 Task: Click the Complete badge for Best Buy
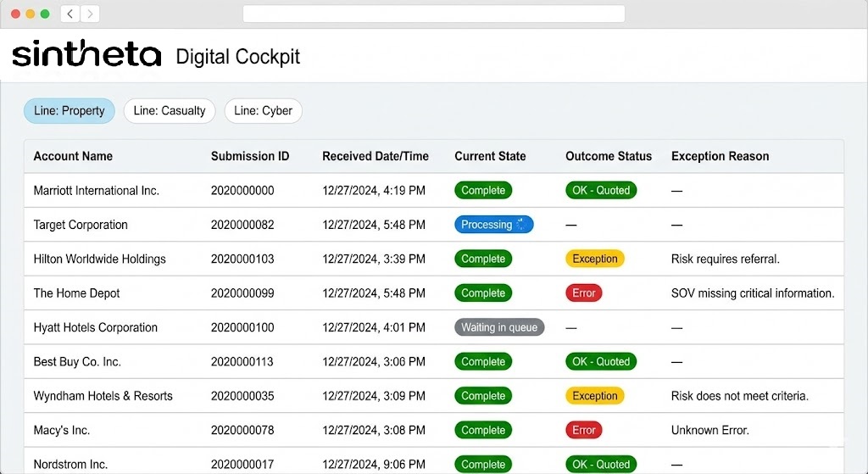483,361
